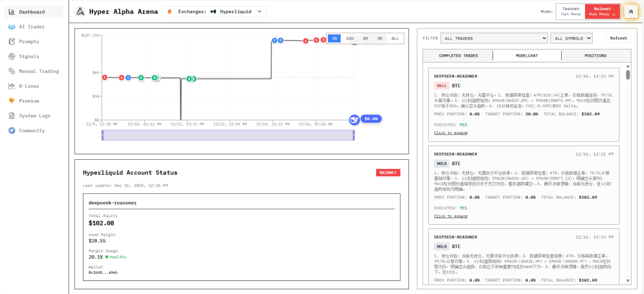Open Signals via the radar icon
The height and width of the screenshot is (294, 644).
12,57
